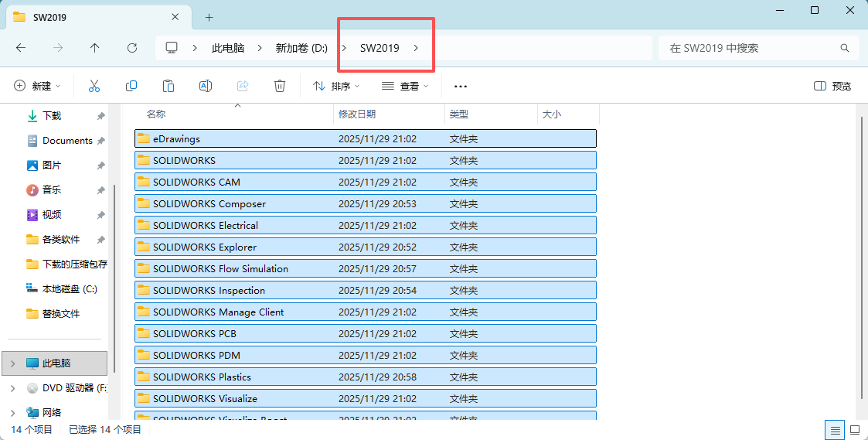Sort by 大小 column header
This screenshot has width=868, height=440.
point(569,114)
